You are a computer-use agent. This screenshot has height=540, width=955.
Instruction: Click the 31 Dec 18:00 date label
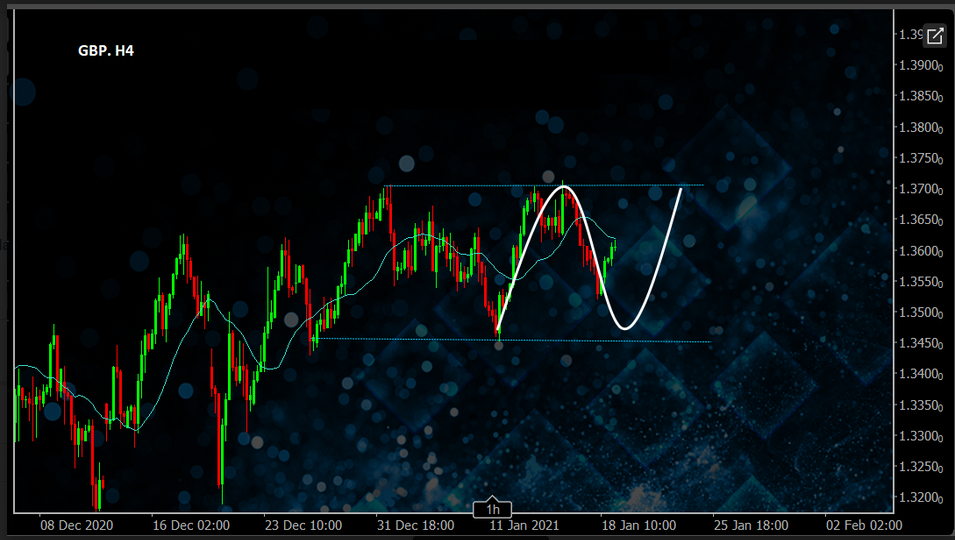[x=416, y=525]
